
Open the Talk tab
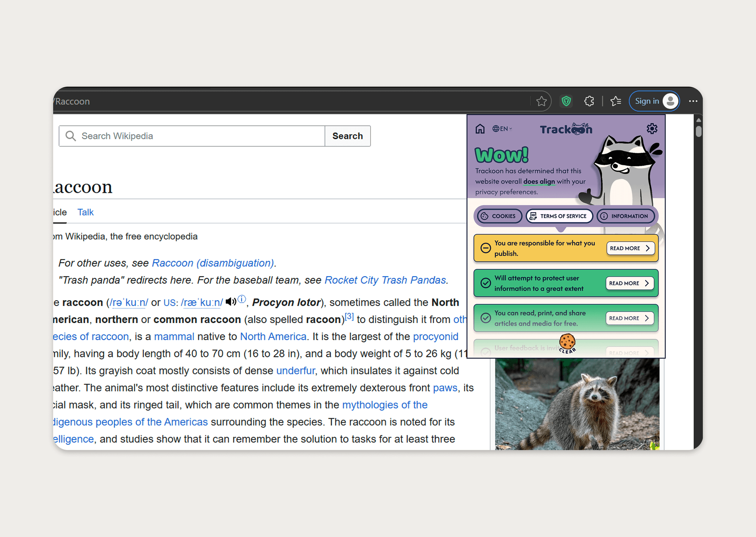pos(85,212)
